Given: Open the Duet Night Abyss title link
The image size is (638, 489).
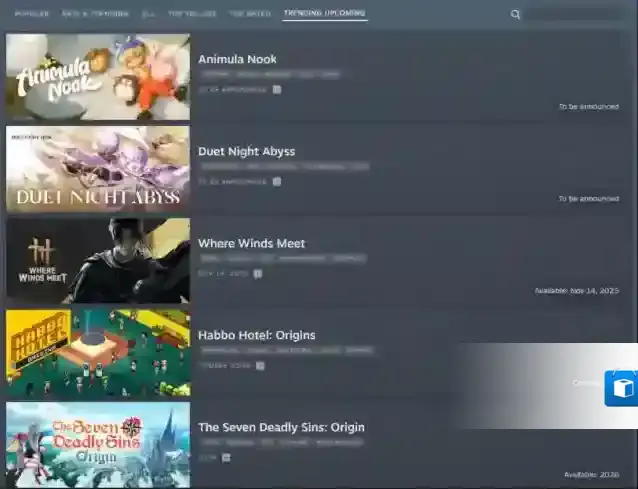Looking at the screenshot, I should [246, 151].
